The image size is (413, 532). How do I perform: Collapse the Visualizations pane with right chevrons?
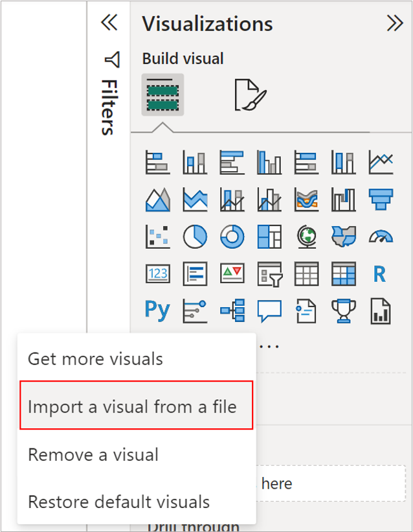pyautogui.click(x=394, y=24)
